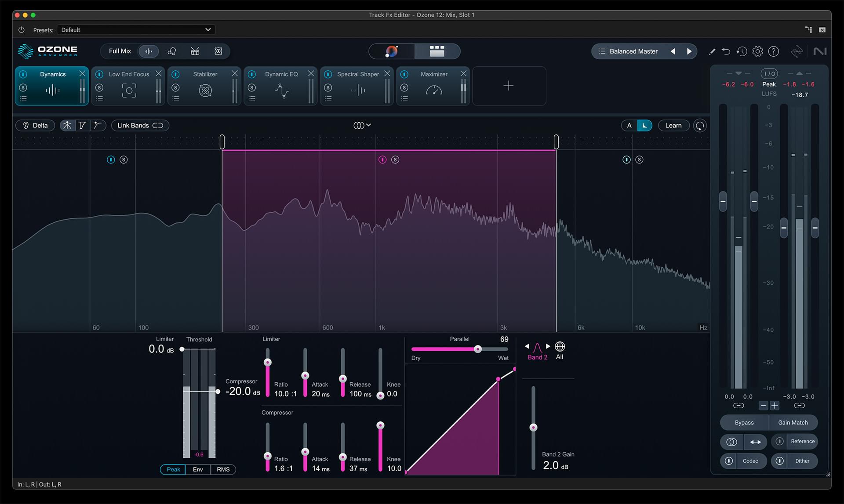Select All bands globe icon
The height and width of the screenshot is (504, 844).
point(560,347)
